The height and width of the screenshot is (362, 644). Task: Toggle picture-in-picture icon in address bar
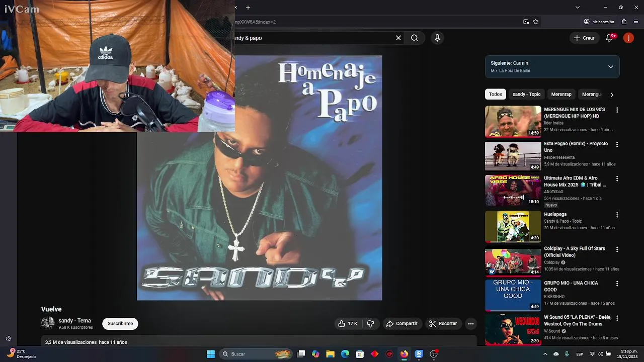pyautogui.click(x=526, y=22)
